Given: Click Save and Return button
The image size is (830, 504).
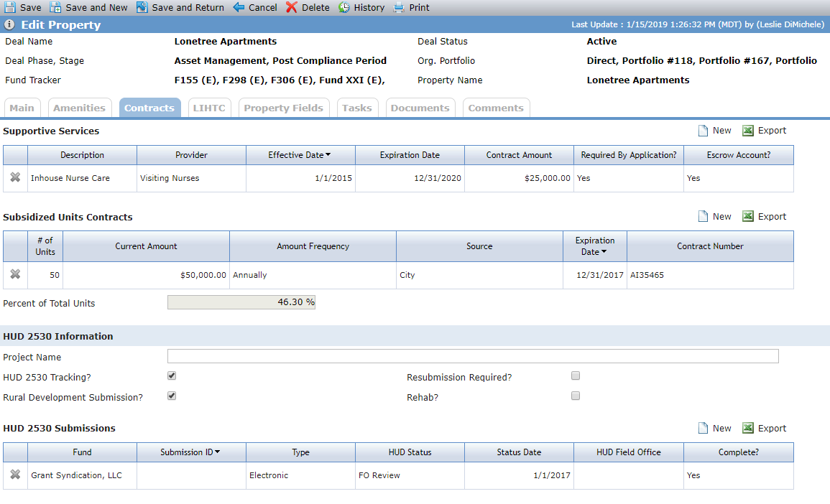Looking at the screenshot, I should (x=180, y=7).
